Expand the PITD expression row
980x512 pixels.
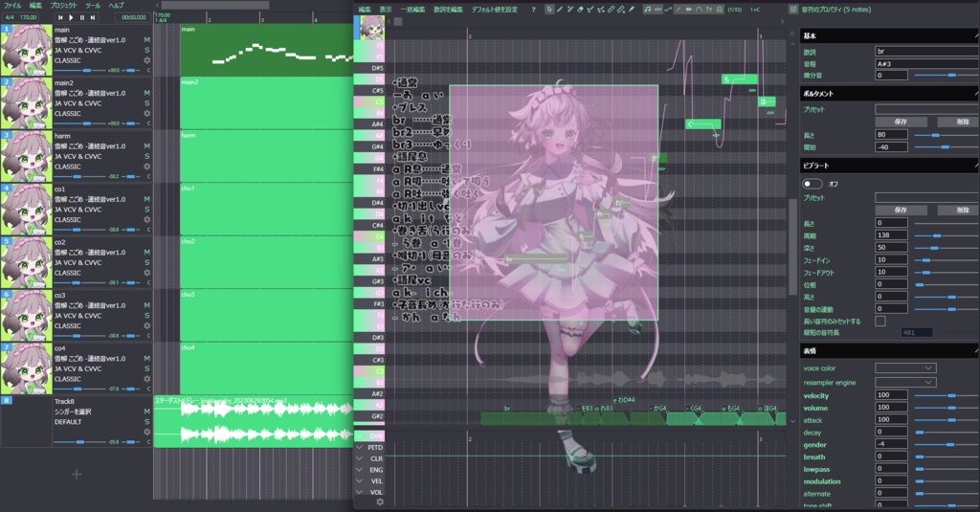tap(360, 448)
